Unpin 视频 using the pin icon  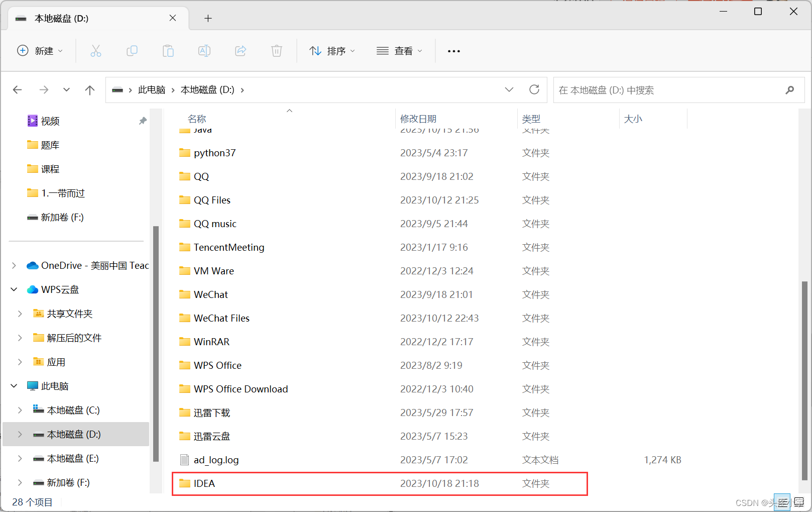tap(143, 121)
